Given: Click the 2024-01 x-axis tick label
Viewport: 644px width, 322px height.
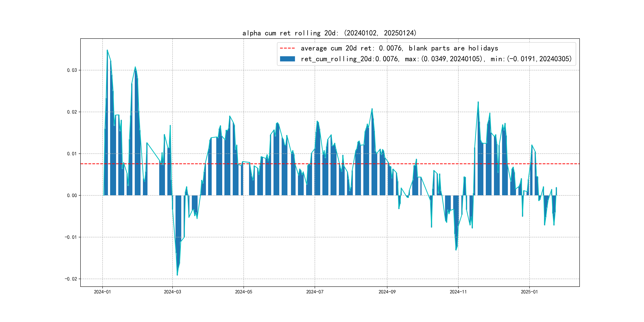Looking at the screenshot, I should coord(102,292).
